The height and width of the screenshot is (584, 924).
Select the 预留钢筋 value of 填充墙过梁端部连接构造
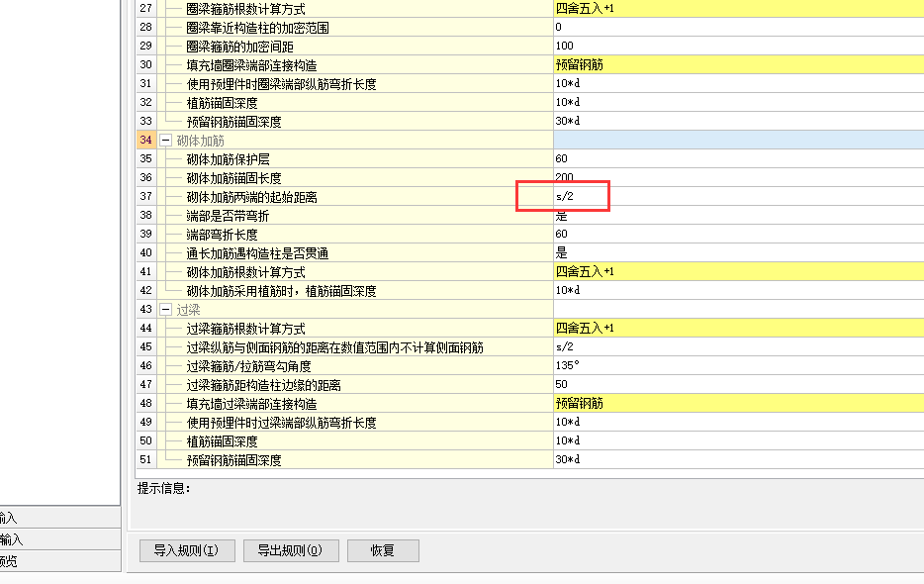[x=580, y=404]
